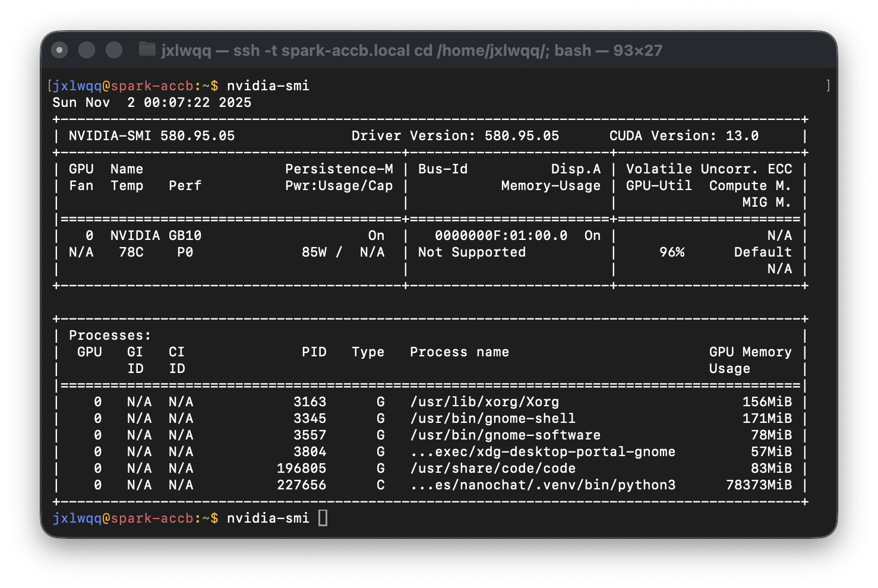Click the 96% GPU-Util value
Screen dimensions: 878x588
pos(672,252)
